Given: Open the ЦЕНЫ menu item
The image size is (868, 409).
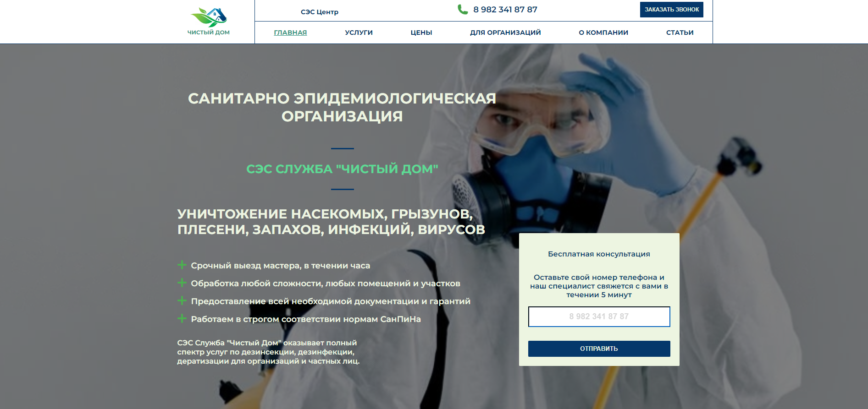Looking at the screenshot, I should click(421, 33).
